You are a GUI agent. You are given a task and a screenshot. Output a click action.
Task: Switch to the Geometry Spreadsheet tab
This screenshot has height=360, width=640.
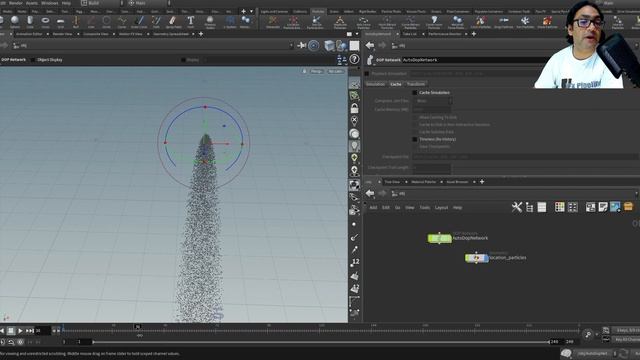pos(171,34)
